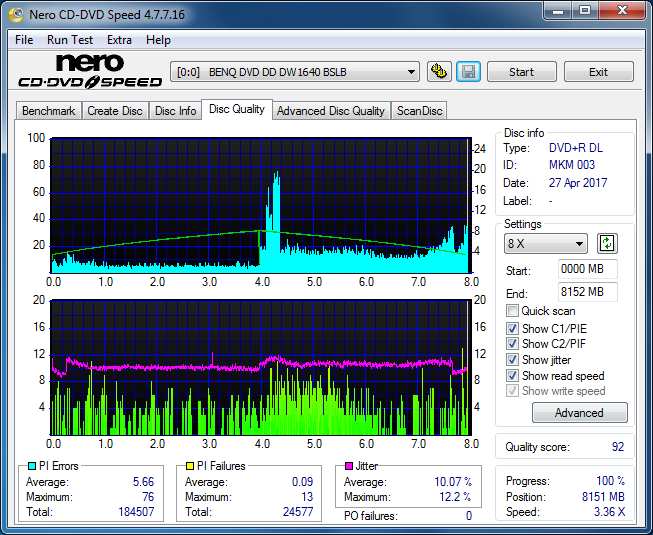Click PI Failures total 24577
The width and height of the screenshot is (653, 535).
pos(298,512)
